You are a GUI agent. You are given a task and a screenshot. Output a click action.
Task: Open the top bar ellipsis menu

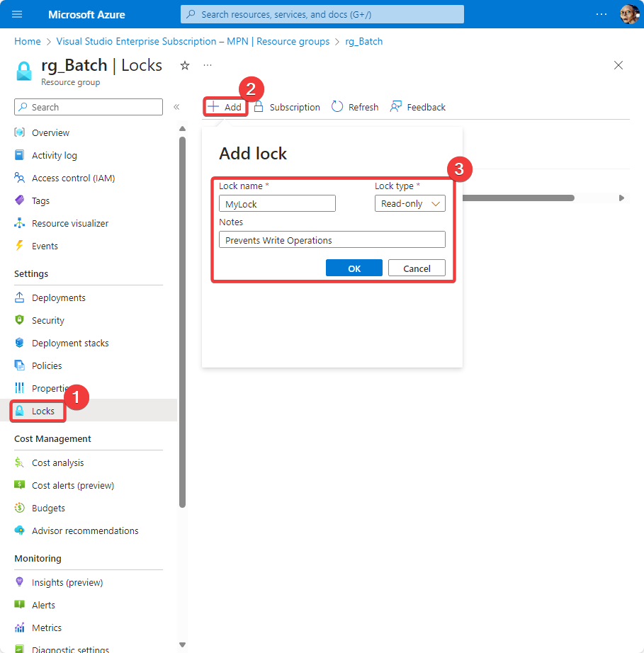[601, 14]
